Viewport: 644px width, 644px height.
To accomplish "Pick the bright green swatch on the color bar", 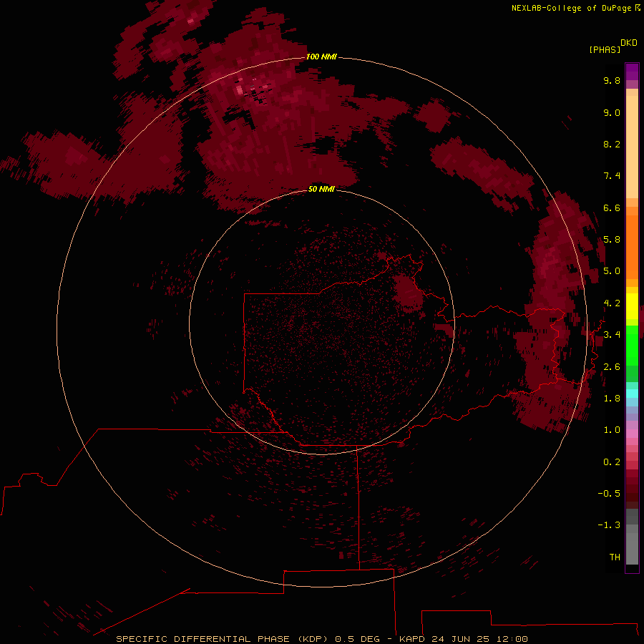I will point(632,346).
